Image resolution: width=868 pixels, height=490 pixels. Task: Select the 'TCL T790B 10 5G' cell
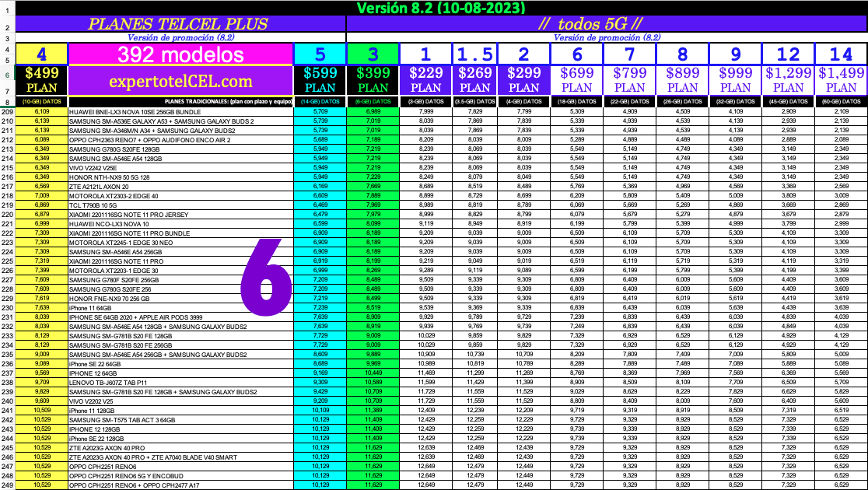coord(180,205)
